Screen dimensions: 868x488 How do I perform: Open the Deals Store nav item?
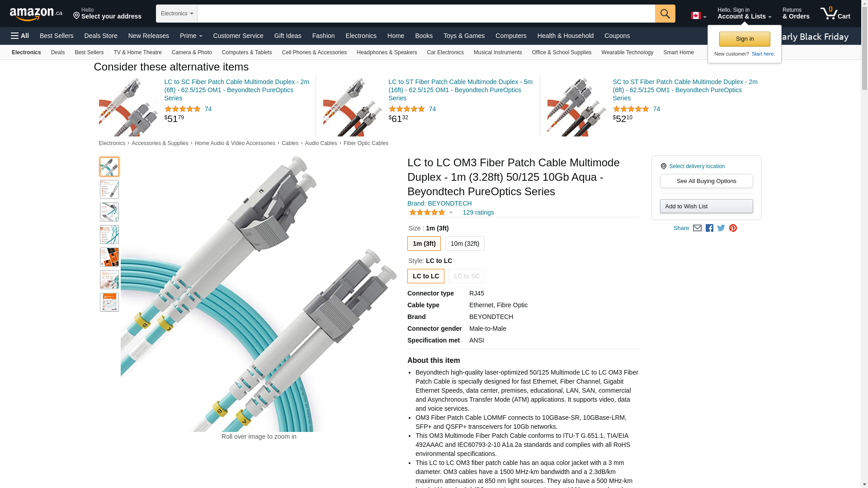pyautogui.click(x=101, y=36)
